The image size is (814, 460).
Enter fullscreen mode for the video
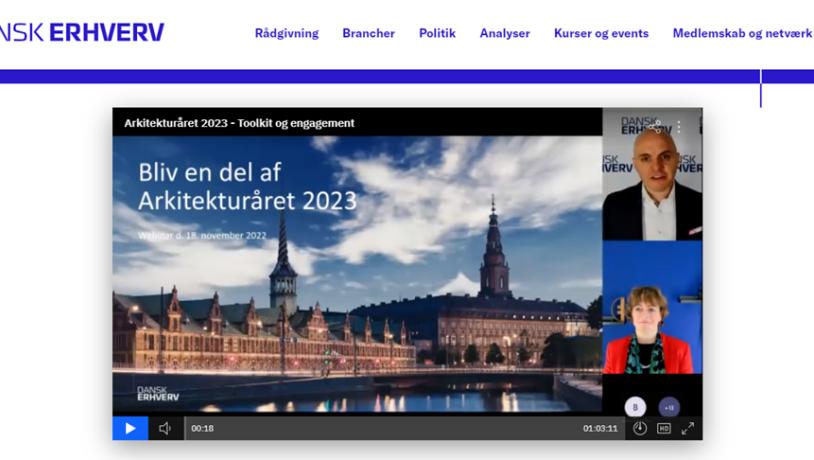688,428
